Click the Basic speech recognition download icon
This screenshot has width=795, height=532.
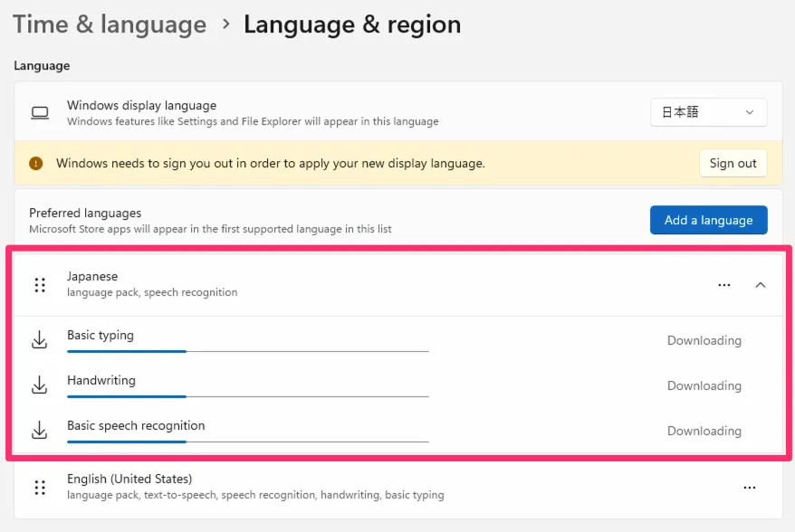(x=39, y=432)
